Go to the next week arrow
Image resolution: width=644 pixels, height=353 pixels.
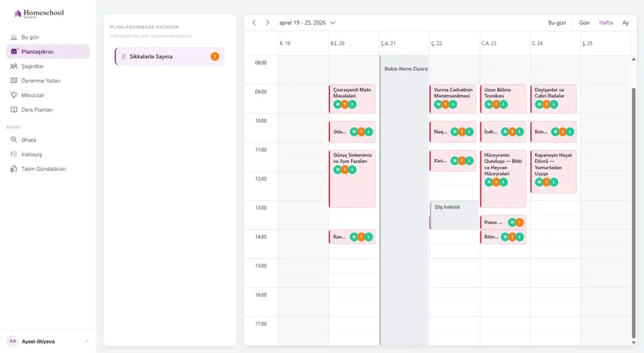pyautogui.click(x=267, y=23)
